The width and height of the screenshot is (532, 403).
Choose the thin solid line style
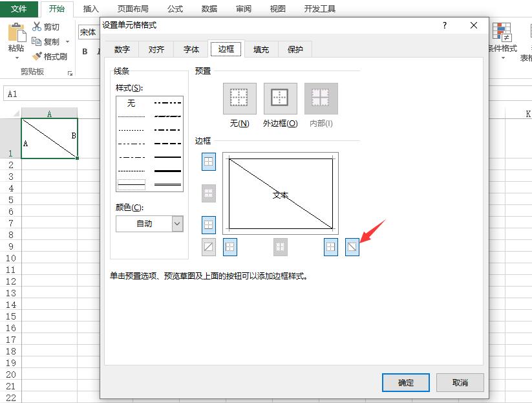pos(131,184)
